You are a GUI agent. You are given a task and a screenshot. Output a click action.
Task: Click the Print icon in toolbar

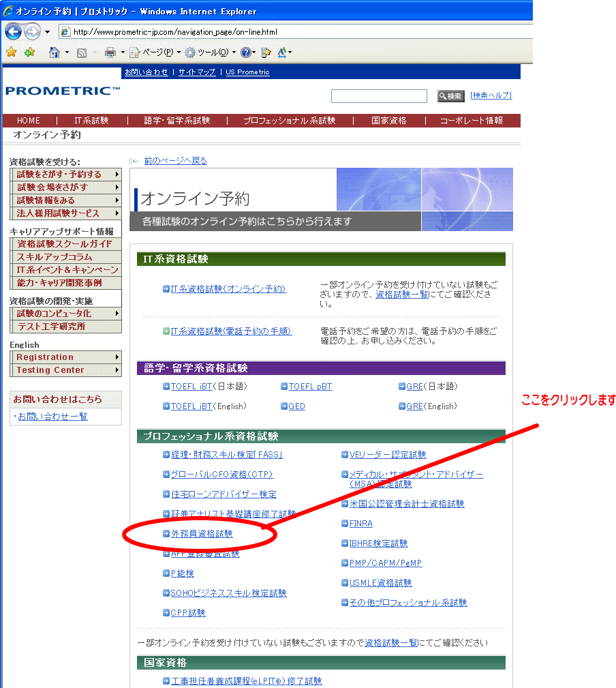(110, 53)
